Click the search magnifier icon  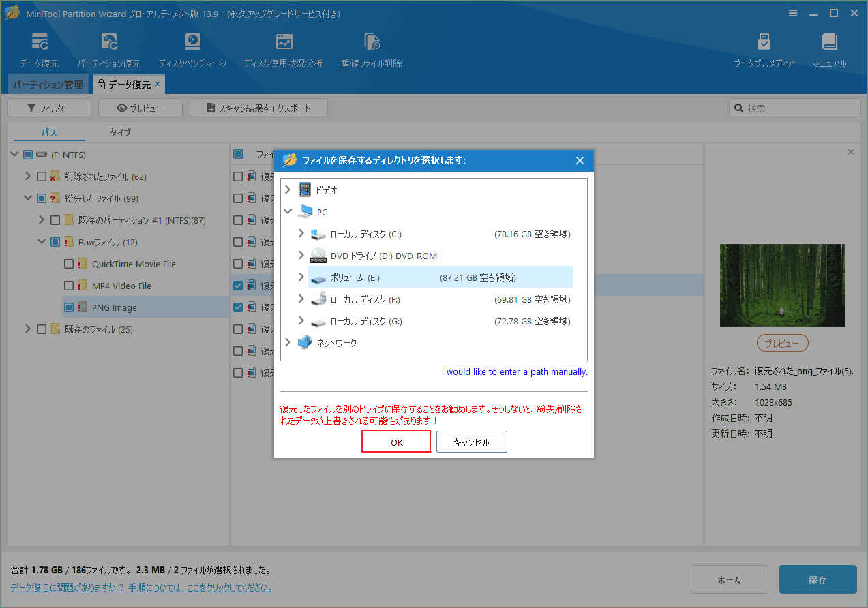point(738,108)
